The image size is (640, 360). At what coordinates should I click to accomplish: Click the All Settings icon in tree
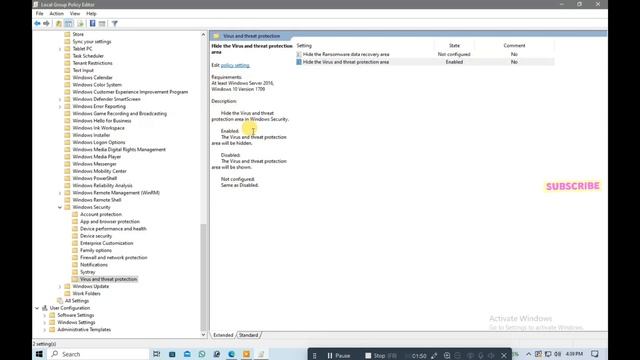tap(60, 301)
